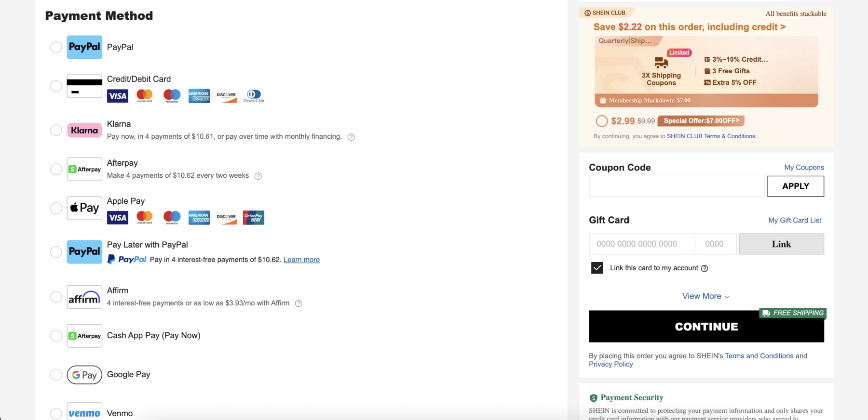Open Klarna financing help tooltip

click(x=351, y=137)
